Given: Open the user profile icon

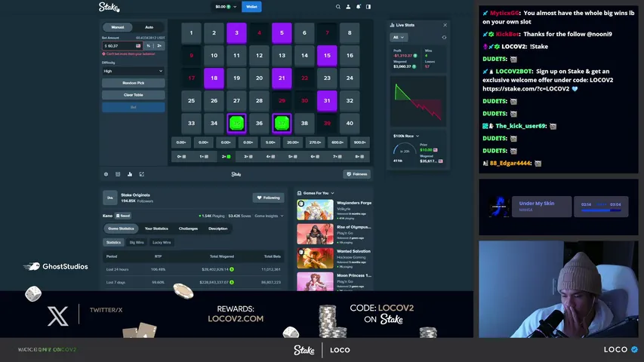Looking at the screenshot, I should click(348, 7).
